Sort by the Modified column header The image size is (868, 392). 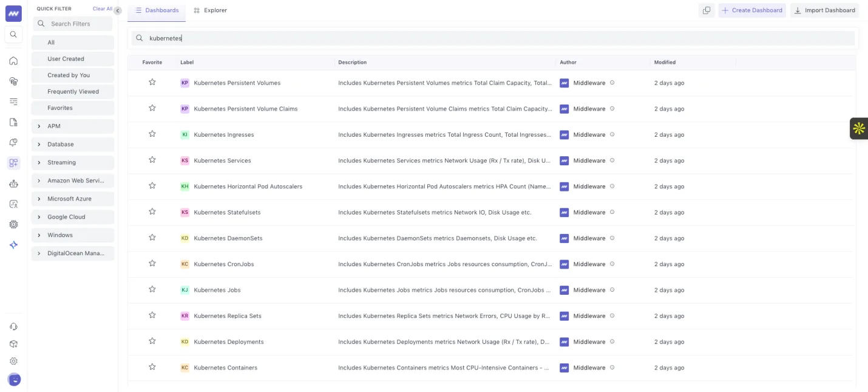coord(665,63)
